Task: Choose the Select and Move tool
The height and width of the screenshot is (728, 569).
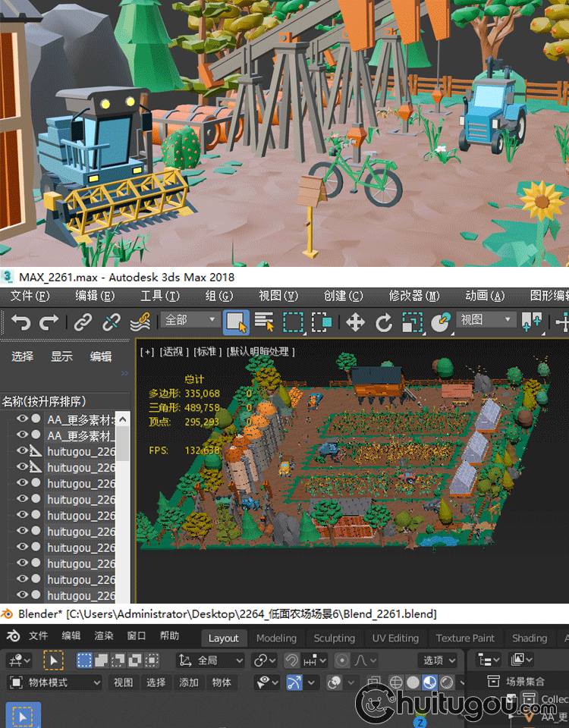Action: [355, 322]
